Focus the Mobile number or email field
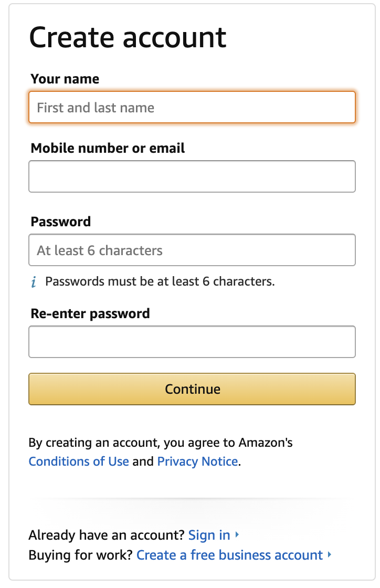Image resolution: width=380 pixels, height=588 pixels. (192, 176)
